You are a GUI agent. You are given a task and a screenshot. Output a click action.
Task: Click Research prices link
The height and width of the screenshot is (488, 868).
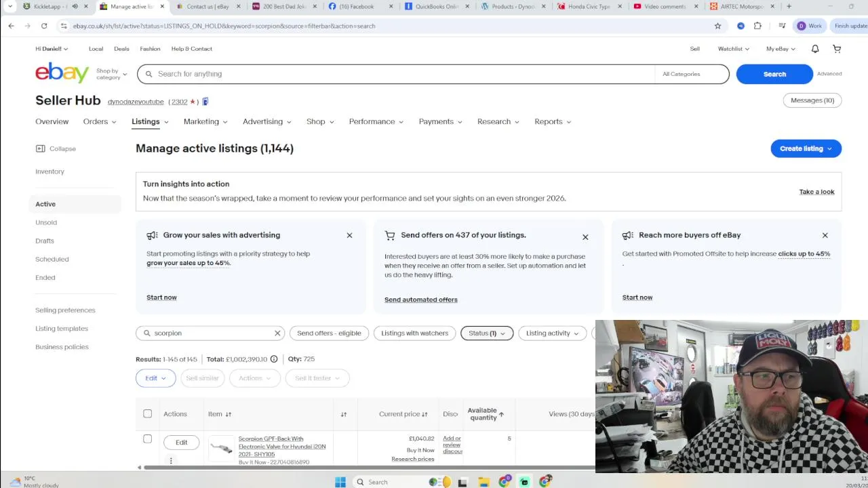pyautogui.click(x=412, y=459)
